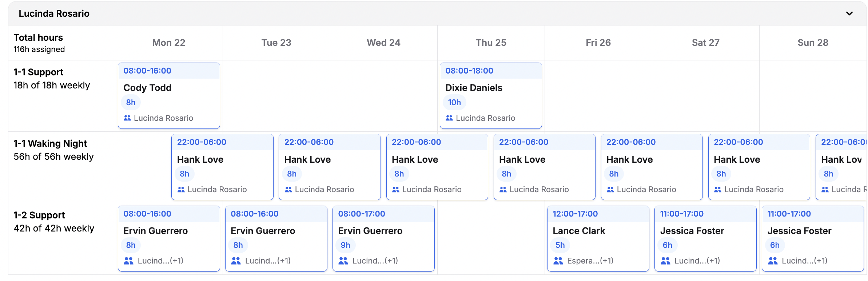Click the Lucinda Rosario section title
The height and width of the screenshot is (281, 868).
click(x=54, y=13)
